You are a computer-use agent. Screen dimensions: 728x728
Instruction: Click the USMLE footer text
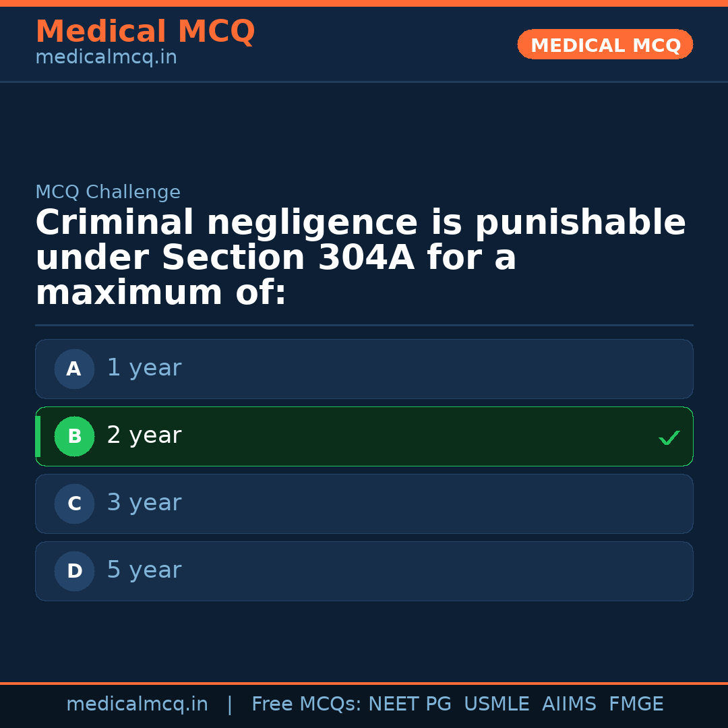tap(496, 704)
